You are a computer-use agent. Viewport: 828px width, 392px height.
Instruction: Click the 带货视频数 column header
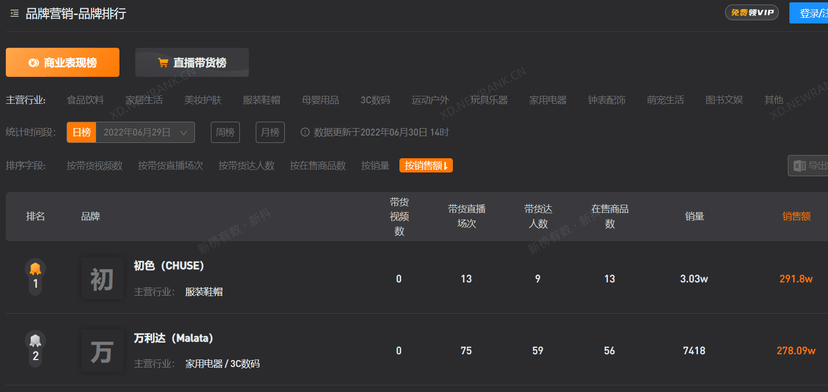coord(399,217)
